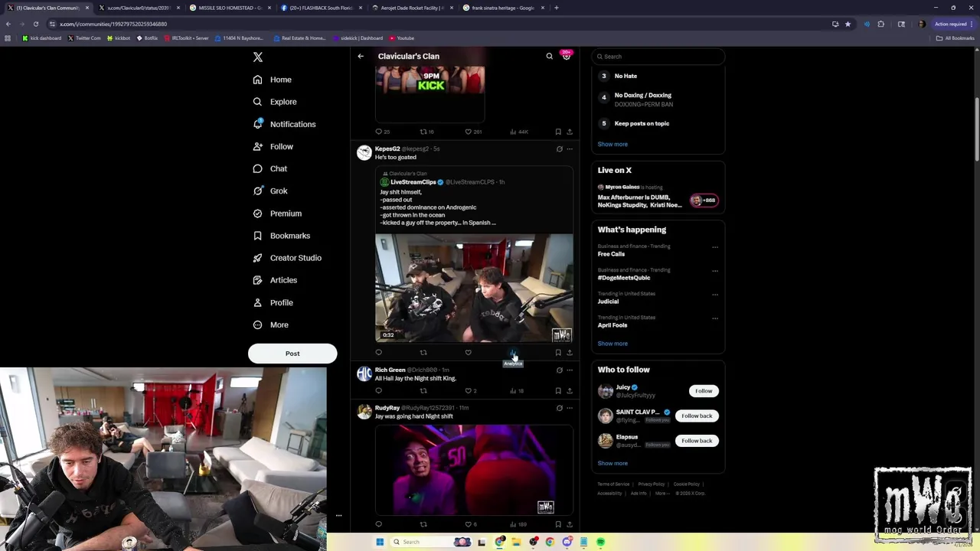Open options menu for April Fools trend

point(715,318)
